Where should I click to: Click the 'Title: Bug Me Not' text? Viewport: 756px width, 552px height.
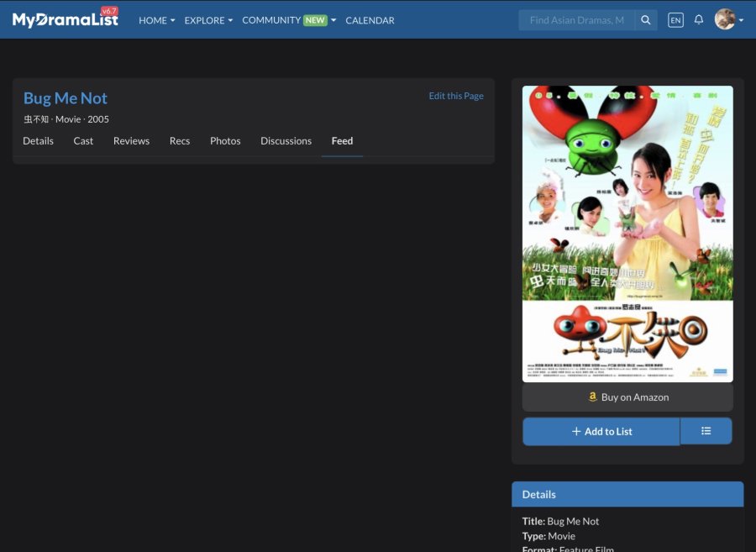pyautogui.click(x=560, y=521)
